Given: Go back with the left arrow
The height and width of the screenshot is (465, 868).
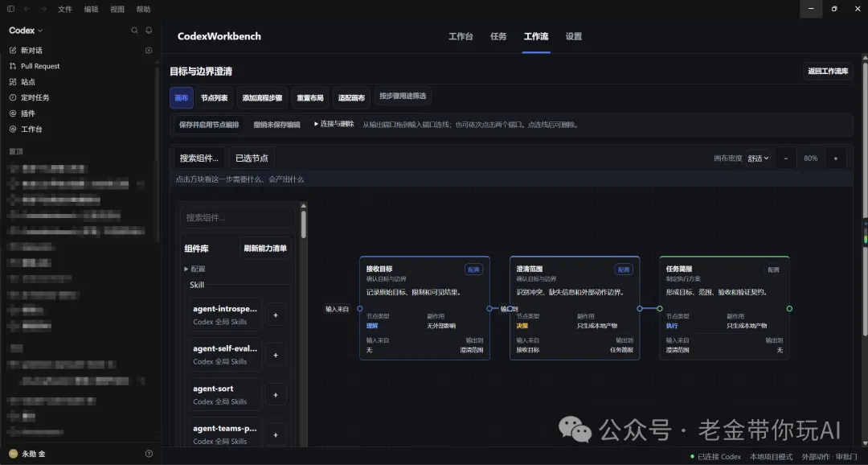Looking at the screenshot, I should 27,9.
